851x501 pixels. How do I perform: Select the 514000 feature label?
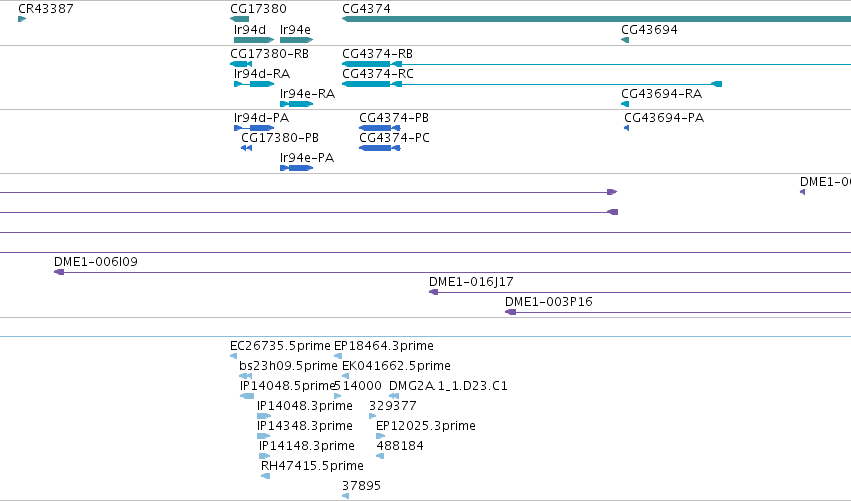(358, 386)
